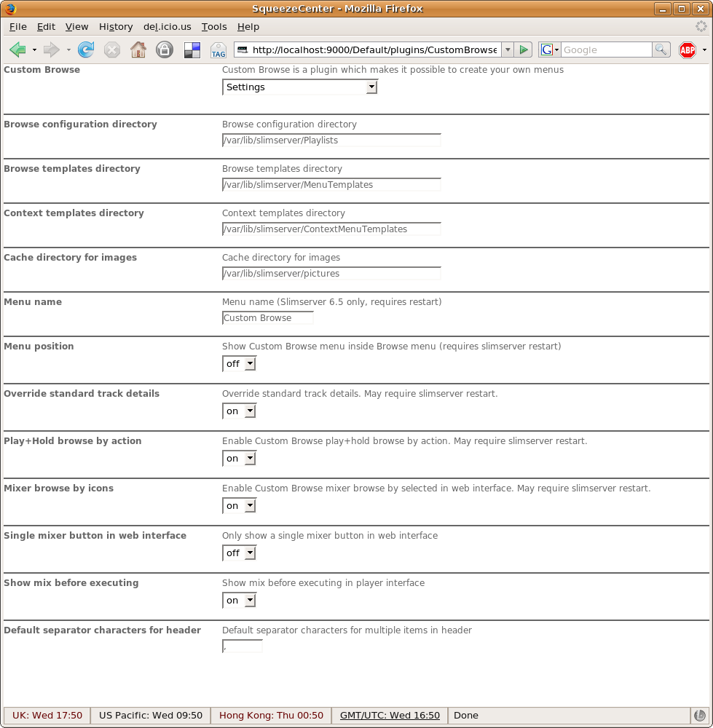Click the Adblock Plus ABP icon

[x=687, y=50]
